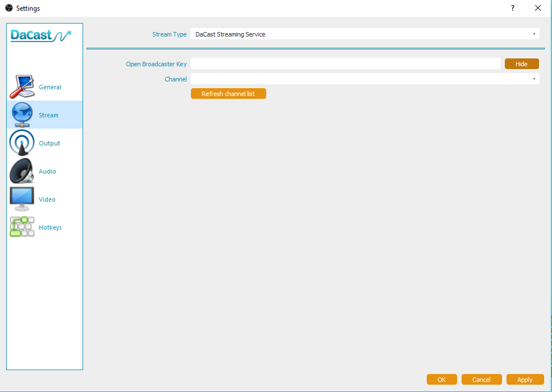Expand the Channel dropdown list

[x=364, y=79]
